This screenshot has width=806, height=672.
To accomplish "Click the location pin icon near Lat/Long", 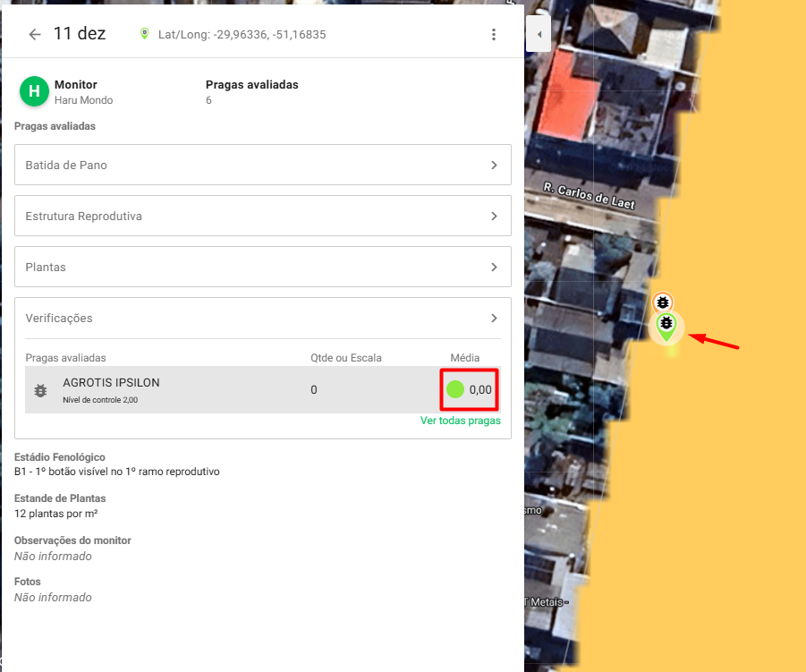I will pos(144,34).
